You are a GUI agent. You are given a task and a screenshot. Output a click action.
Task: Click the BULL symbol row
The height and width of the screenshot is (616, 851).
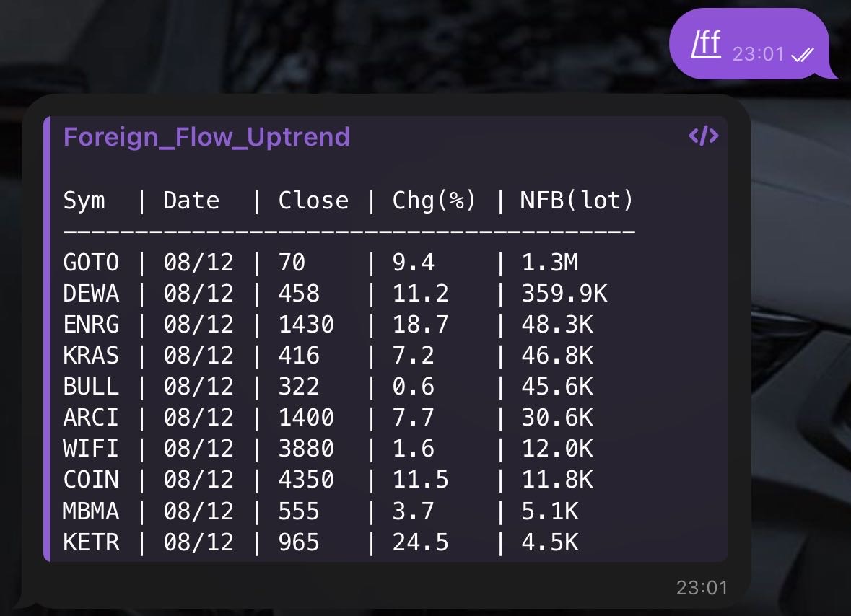click(91, 386)
